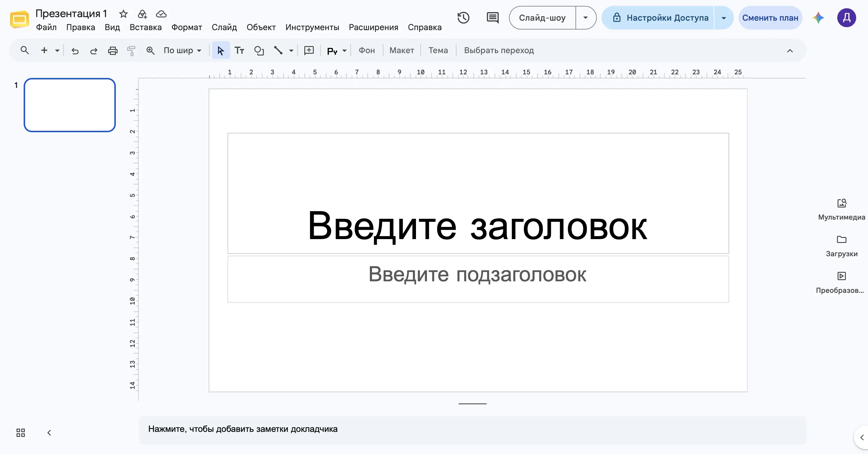Click the Сменить план button
The height and width of the screenshot is (454, 868).
[770, 17]
